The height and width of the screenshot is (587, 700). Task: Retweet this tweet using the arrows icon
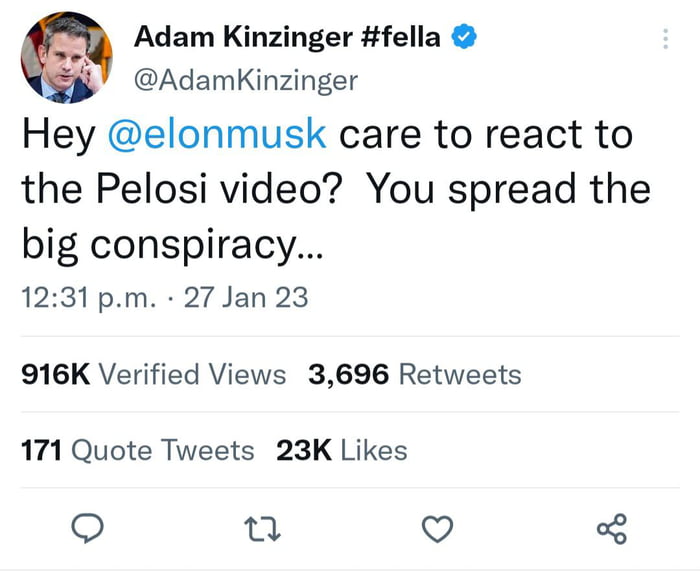(262, 529)
